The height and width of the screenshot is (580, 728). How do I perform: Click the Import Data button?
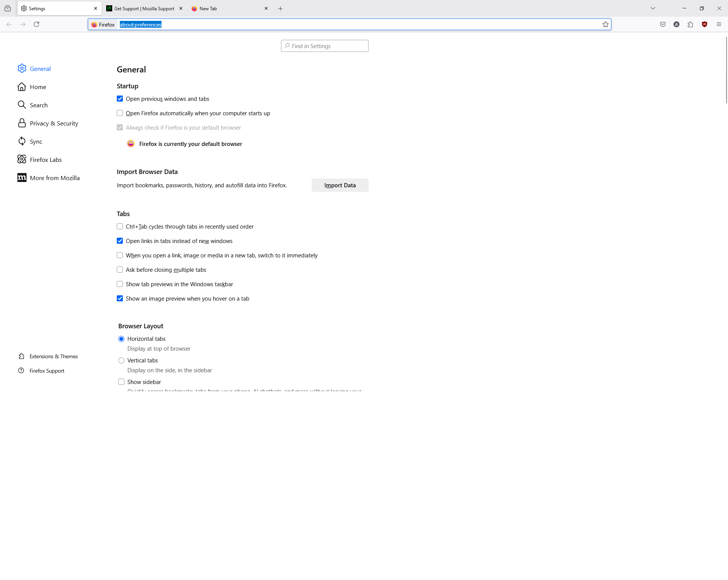click(x=340, y=185)
